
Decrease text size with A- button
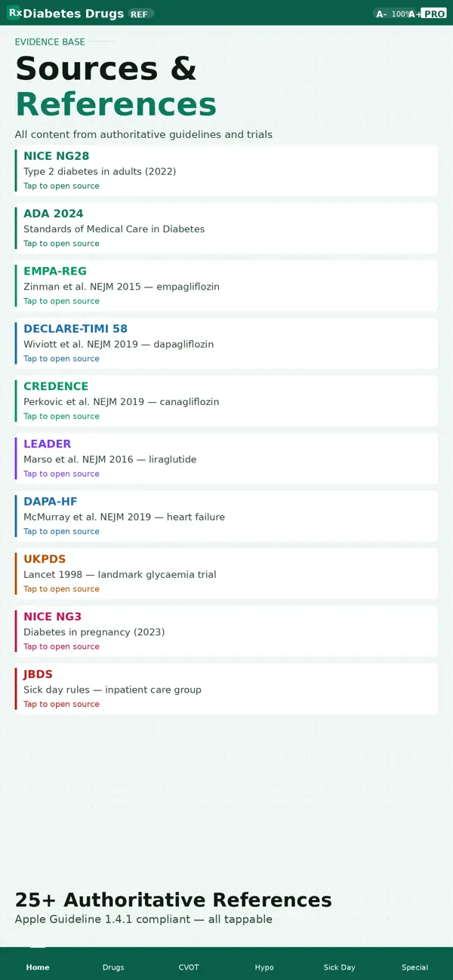381,14
